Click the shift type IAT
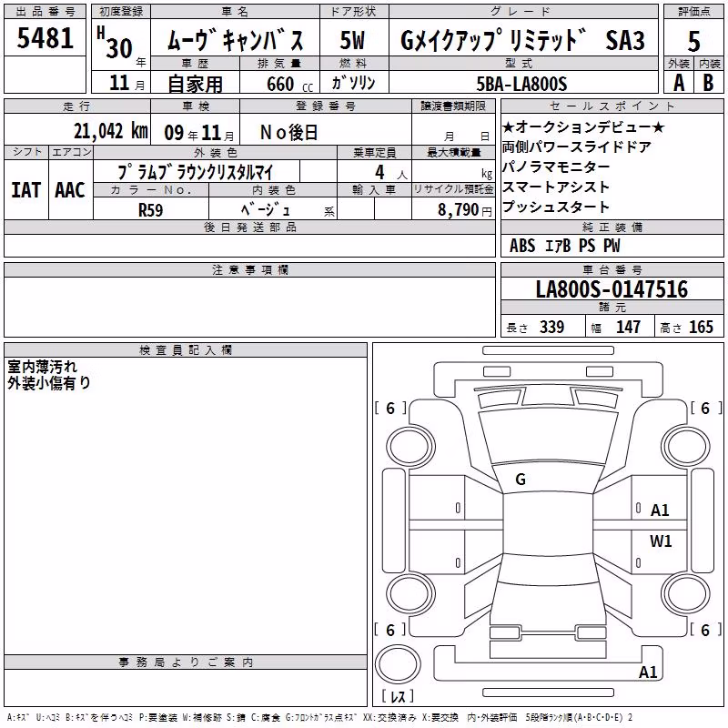The height and width of the screenshot is (728, 728). [26, 190]
